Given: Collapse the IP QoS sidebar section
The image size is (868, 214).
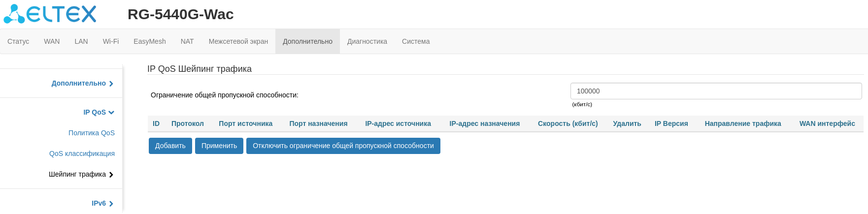Looking at the screenshot, I should pyautogui.click(x=99, y=112).
